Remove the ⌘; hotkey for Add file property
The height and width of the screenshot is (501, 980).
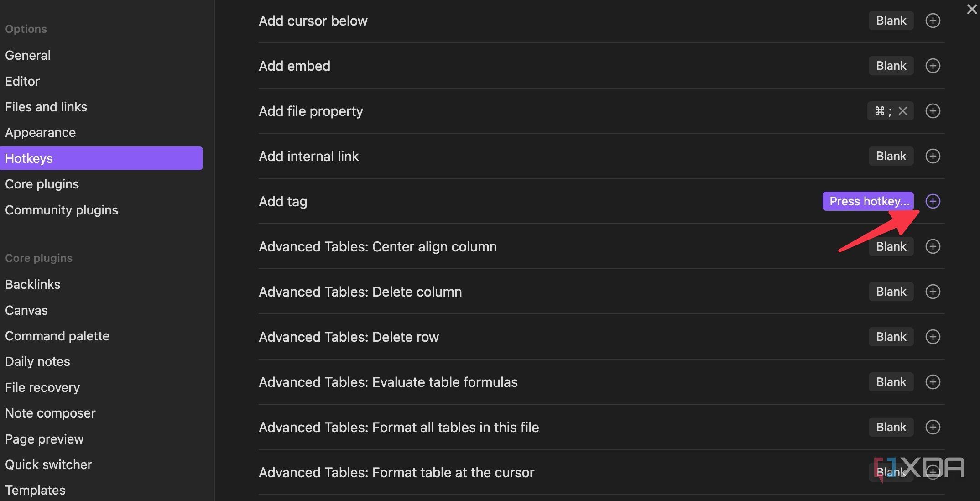902,110
